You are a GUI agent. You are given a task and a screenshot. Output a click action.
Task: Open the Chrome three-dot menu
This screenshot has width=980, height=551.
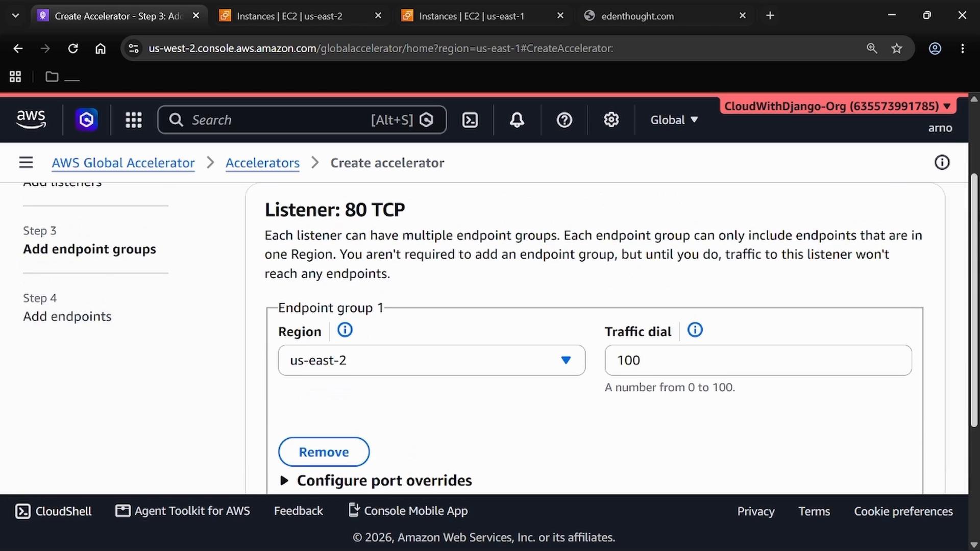pos(963,48)
